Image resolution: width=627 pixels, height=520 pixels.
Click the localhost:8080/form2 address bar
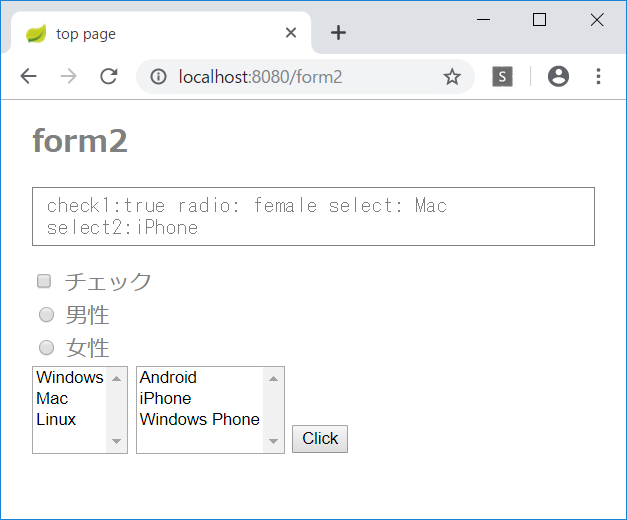point(300,77)
